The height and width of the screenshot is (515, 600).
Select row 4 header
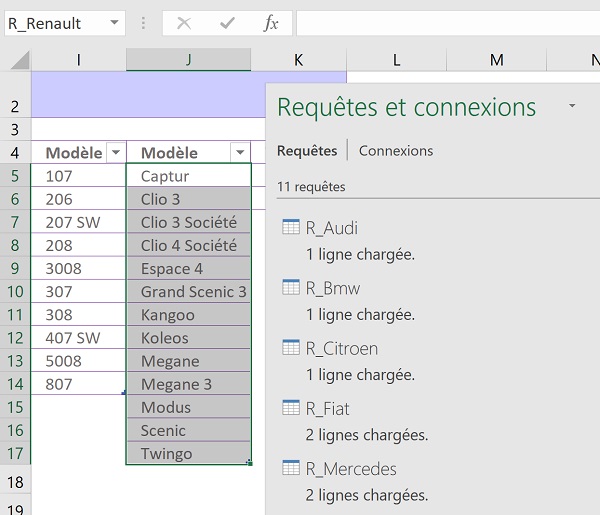[x=15, y=152]
